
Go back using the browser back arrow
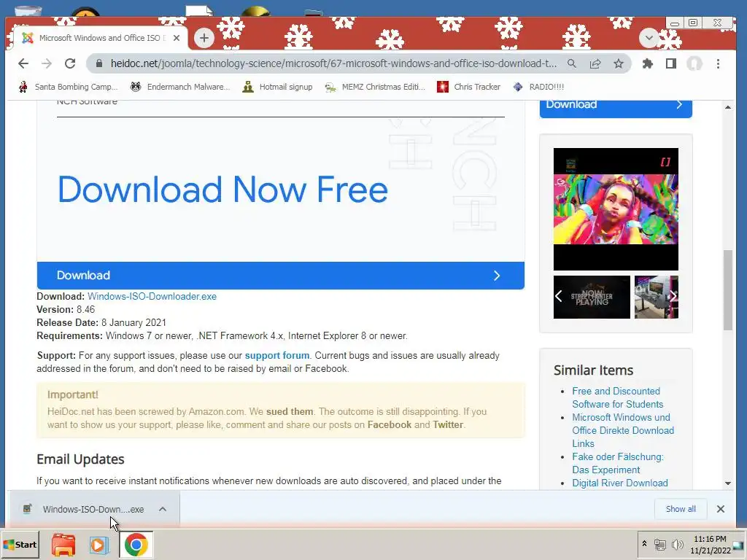tap(23, 63)
